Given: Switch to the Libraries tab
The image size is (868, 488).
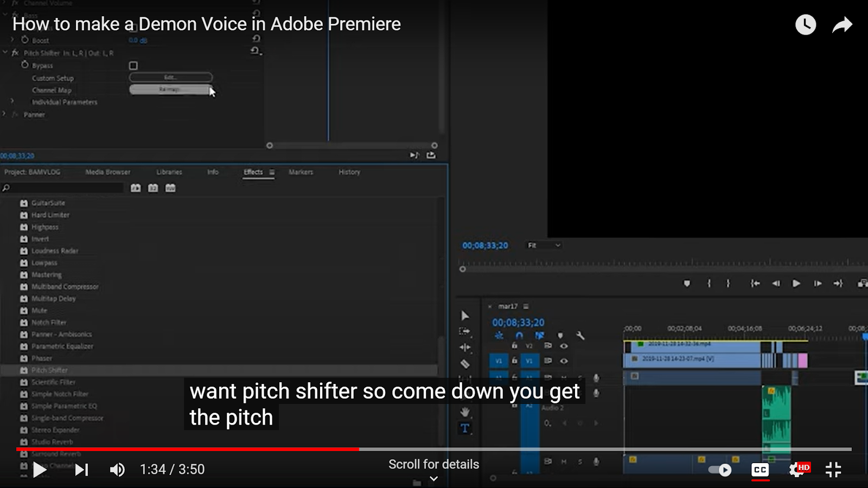Looking at the screenshot, I should pos(169,172).
